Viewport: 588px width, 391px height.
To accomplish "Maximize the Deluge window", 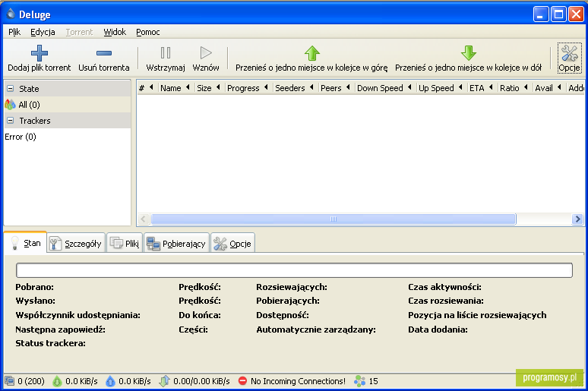I will pyautogui.click(x=558, y=14).
